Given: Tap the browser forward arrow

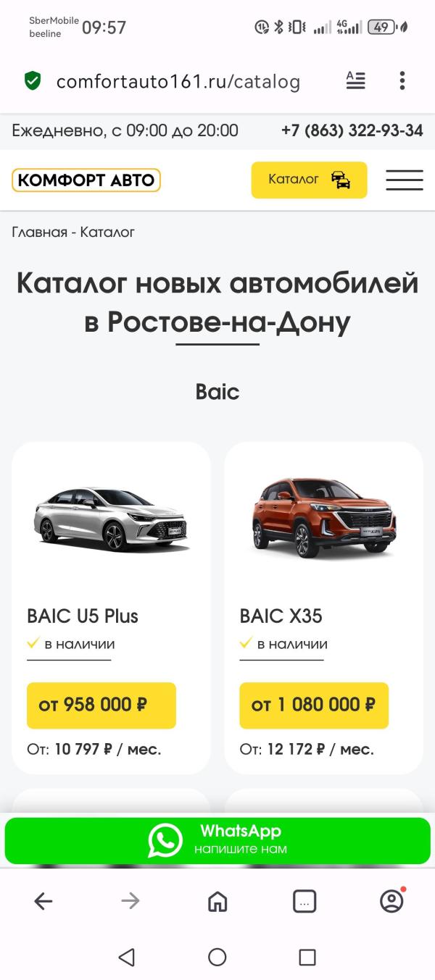Looking at the screenshot, I should point(130,901).
